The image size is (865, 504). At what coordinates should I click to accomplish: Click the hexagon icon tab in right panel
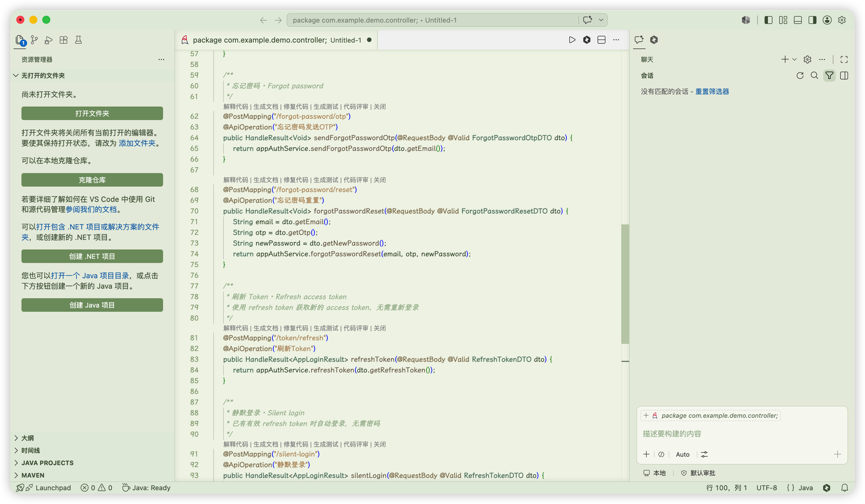(654, 40)
